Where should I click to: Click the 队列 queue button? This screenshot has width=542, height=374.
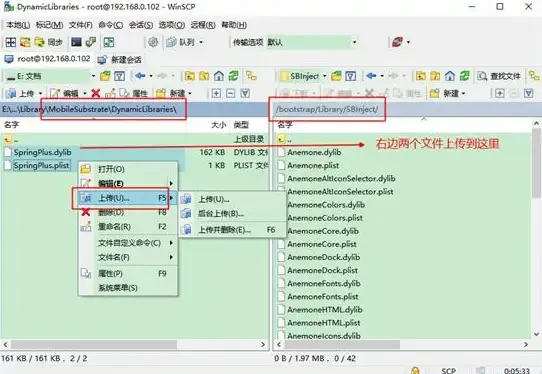[x=181, y=42]
